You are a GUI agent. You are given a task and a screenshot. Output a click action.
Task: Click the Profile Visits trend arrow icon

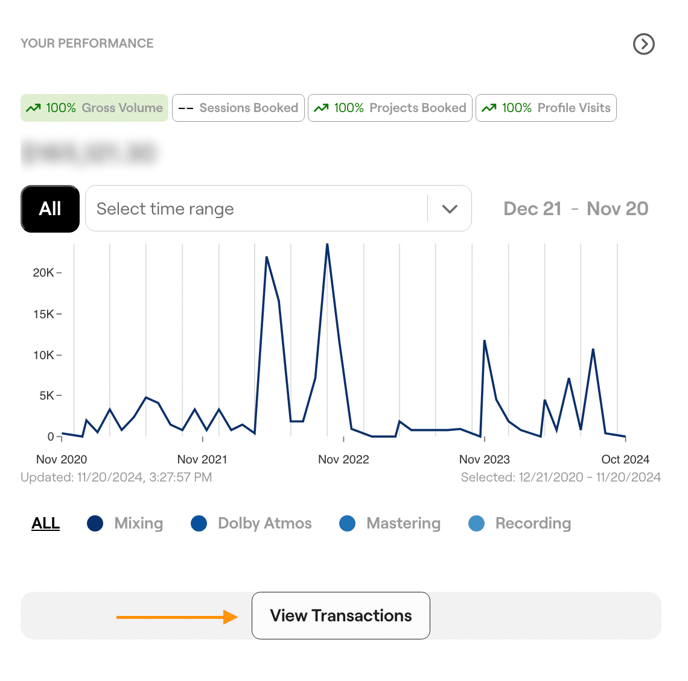[489, 108]
